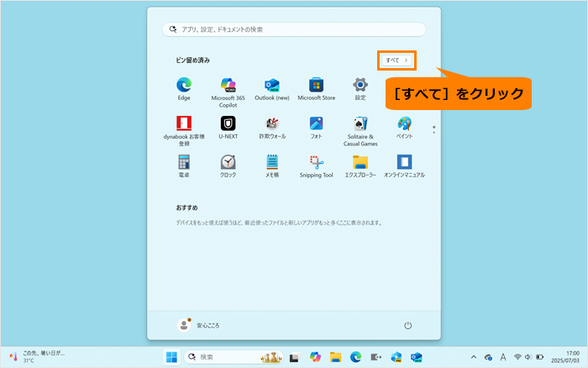Open Task View on taskbar
The height and width of the screenshot is (368, 588).
click(x=294, y=357)
